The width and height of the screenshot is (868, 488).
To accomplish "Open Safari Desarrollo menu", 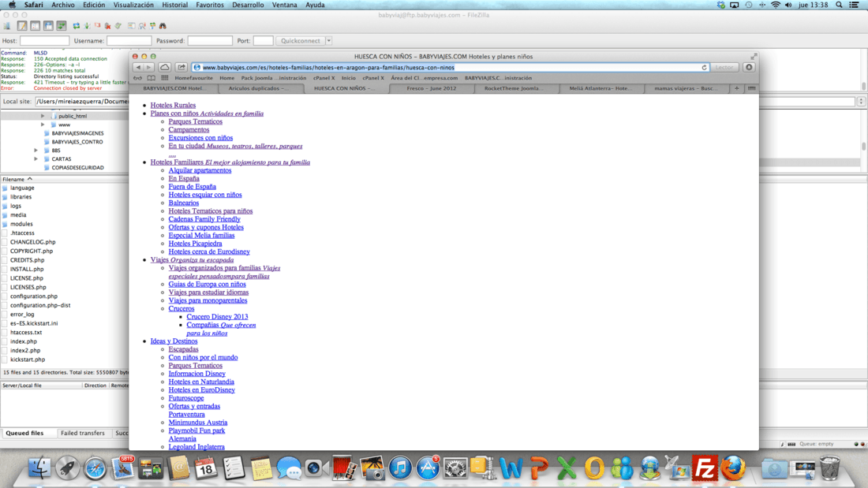I will 248,5.
